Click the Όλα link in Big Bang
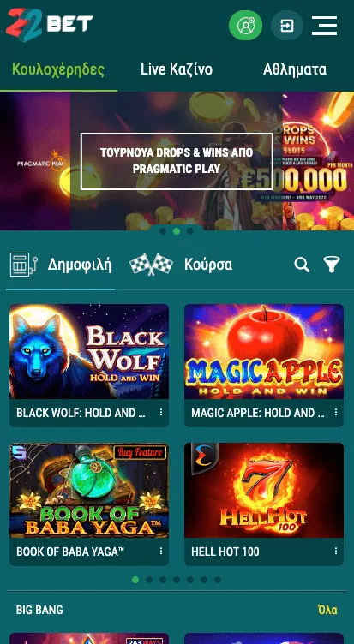354x644 pixels. 327,610
